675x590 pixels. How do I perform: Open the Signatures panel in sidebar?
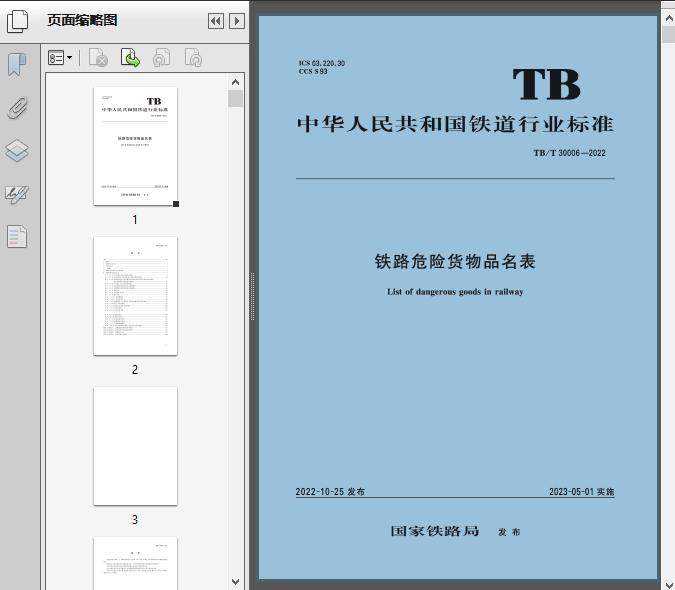click(17, 194)
